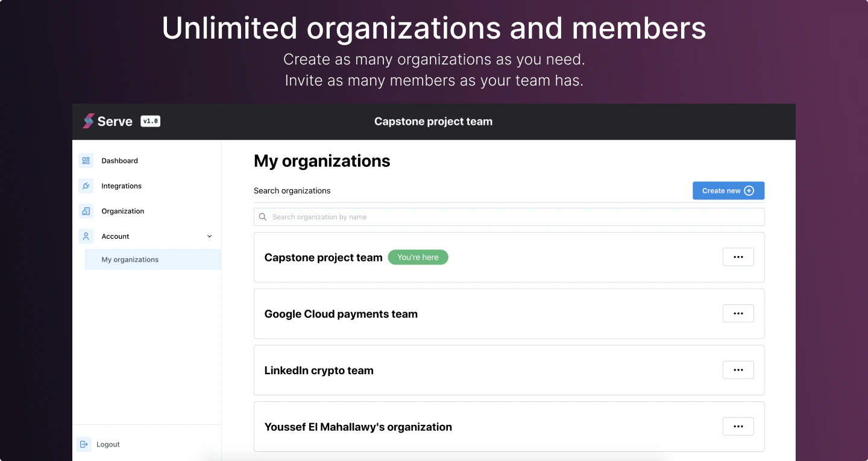
Task: Click the Account person icon
Action: click(x=86, y=237)
